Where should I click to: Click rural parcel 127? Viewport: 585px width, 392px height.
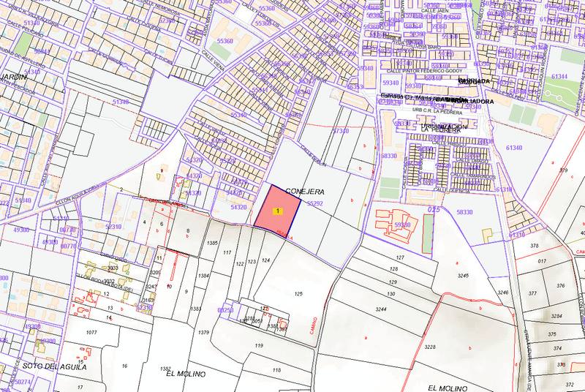(x=400, y=257)
